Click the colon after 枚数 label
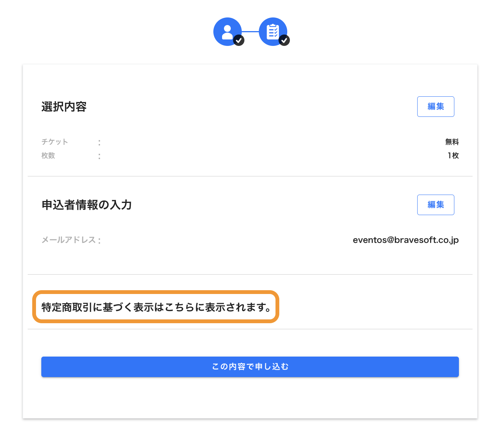The image size is (504, 437). point(99,156)
